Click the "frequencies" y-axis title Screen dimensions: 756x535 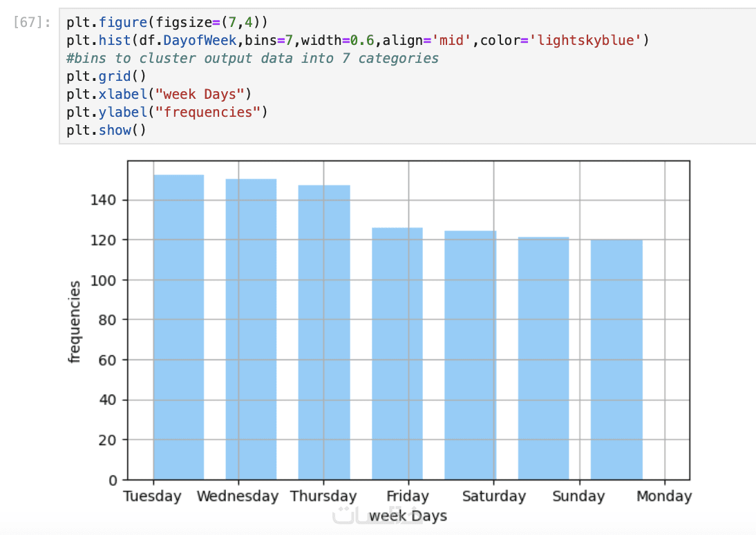pyautogui.click(x=75, y=321)
